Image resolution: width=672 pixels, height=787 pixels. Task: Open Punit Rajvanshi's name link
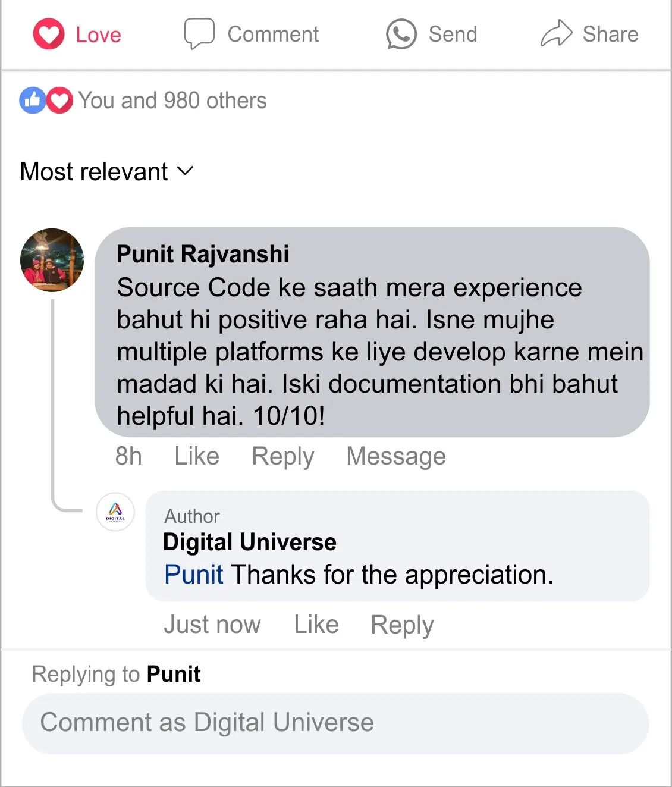tap(203, 254)
